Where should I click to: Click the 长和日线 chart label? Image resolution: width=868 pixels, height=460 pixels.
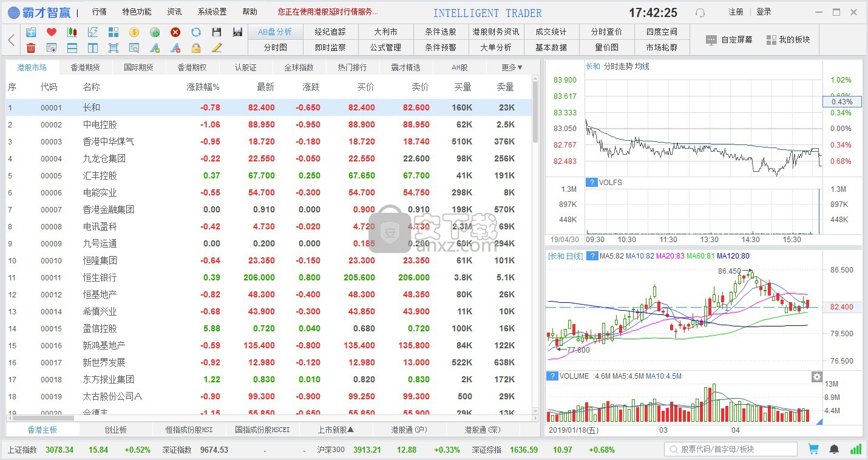click(x=565, y=256)
